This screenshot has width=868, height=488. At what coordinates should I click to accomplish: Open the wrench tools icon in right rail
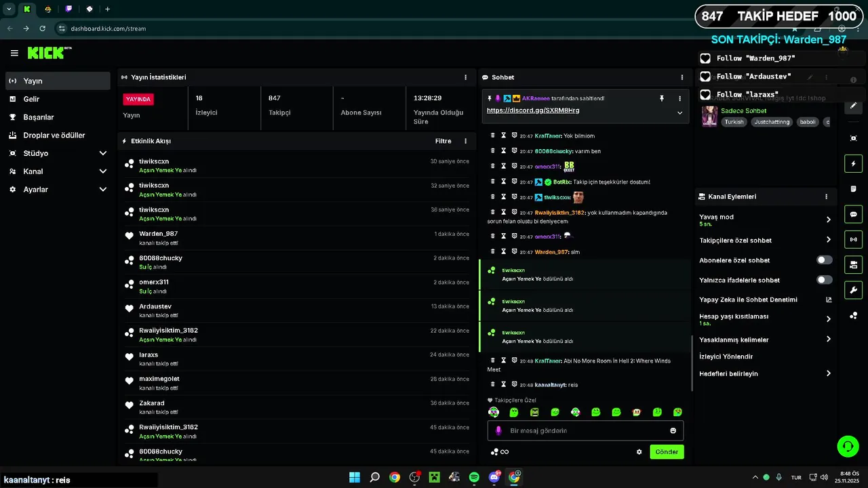pos(853,290)
